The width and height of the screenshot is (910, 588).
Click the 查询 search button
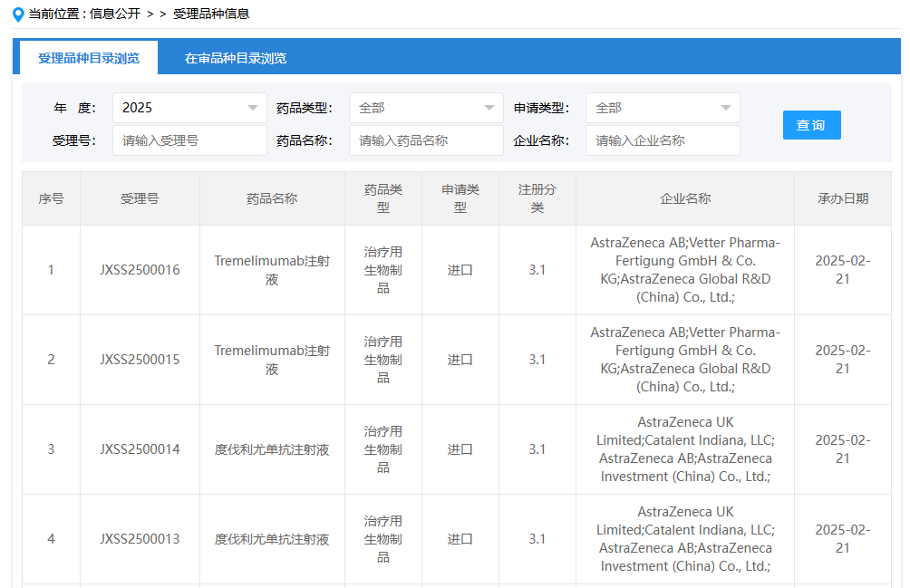(x=811, y=124)
